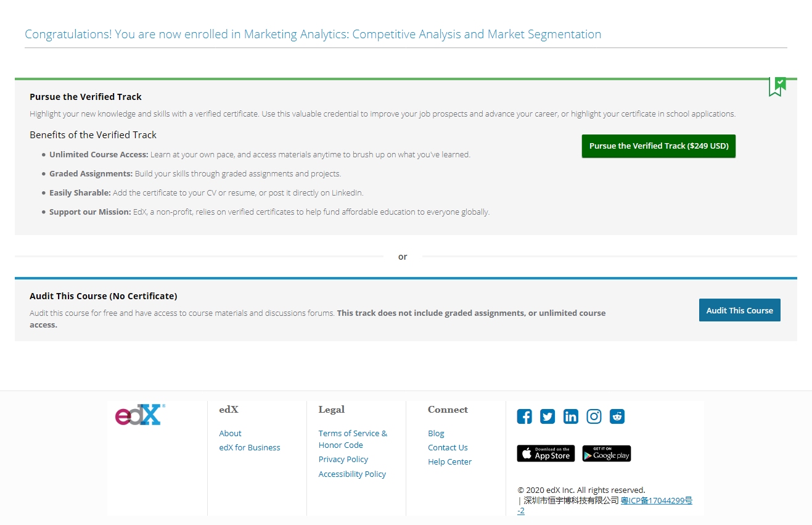Open edX Facebook page icon
This screenshot has height=525, width=812.
tap(524, 416)
